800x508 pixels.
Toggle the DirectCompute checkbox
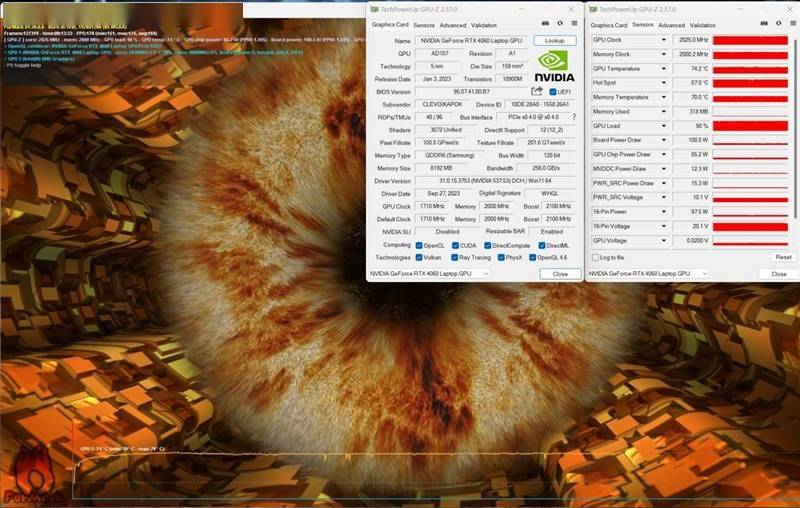click(487, 245)
